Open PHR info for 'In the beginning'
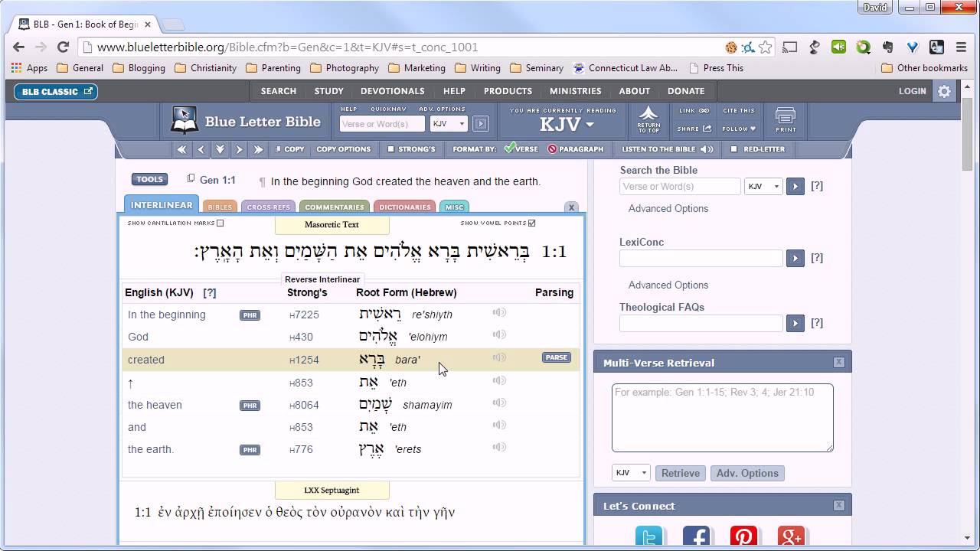The height and width of the screenshot is (551, 980). tap(250, 315)
